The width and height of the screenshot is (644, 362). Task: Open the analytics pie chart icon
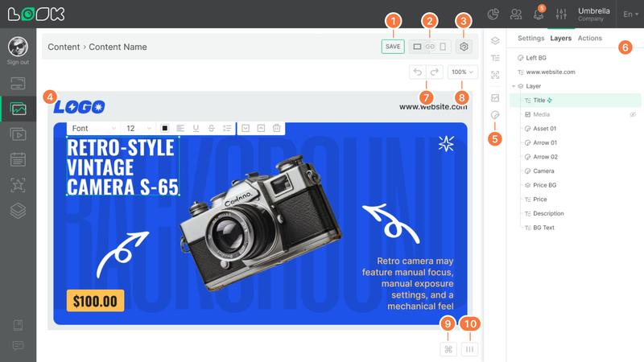(x=493, y=14)
